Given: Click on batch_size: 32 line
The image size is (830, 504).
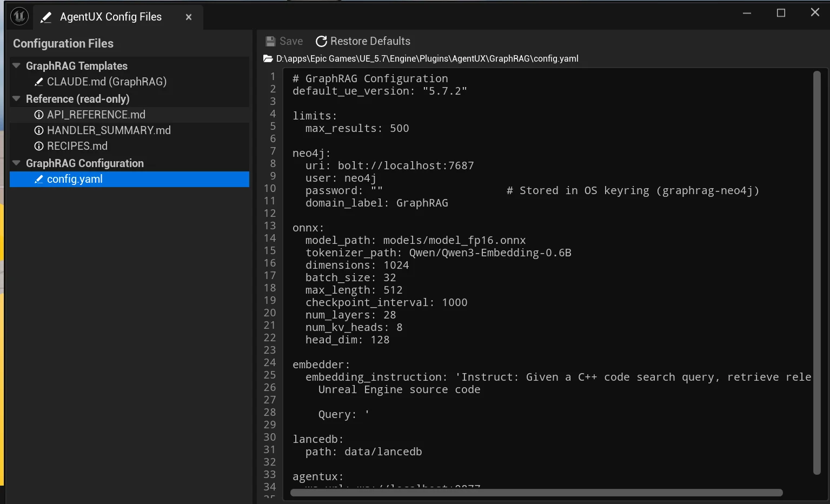Looking at the screenshot, I should coord(351,277).
